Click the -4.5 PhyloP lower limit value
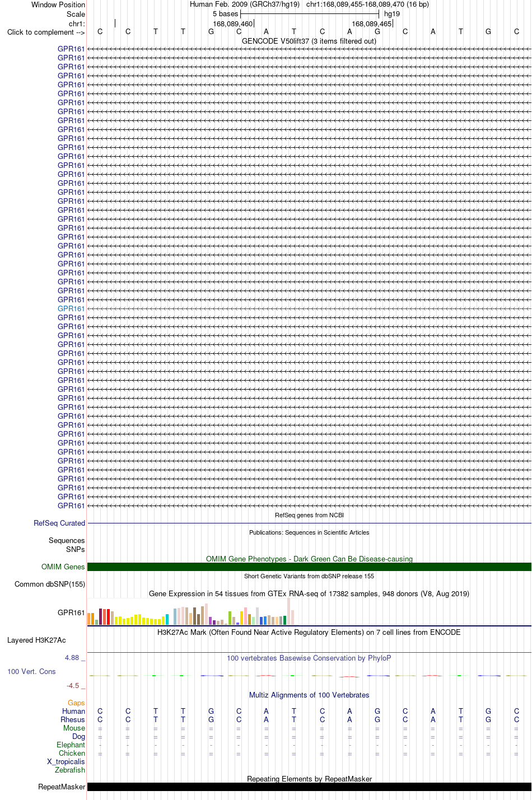 73,685
